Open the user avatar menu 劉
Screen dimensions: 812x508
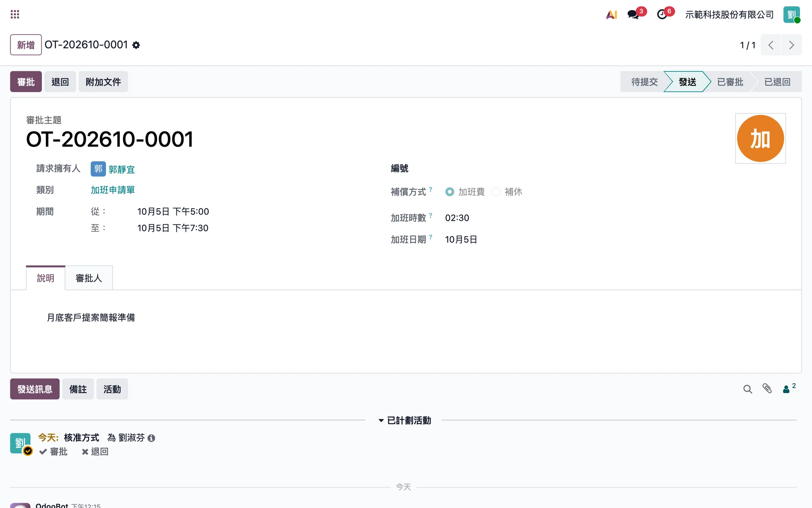tap(791, 15)
